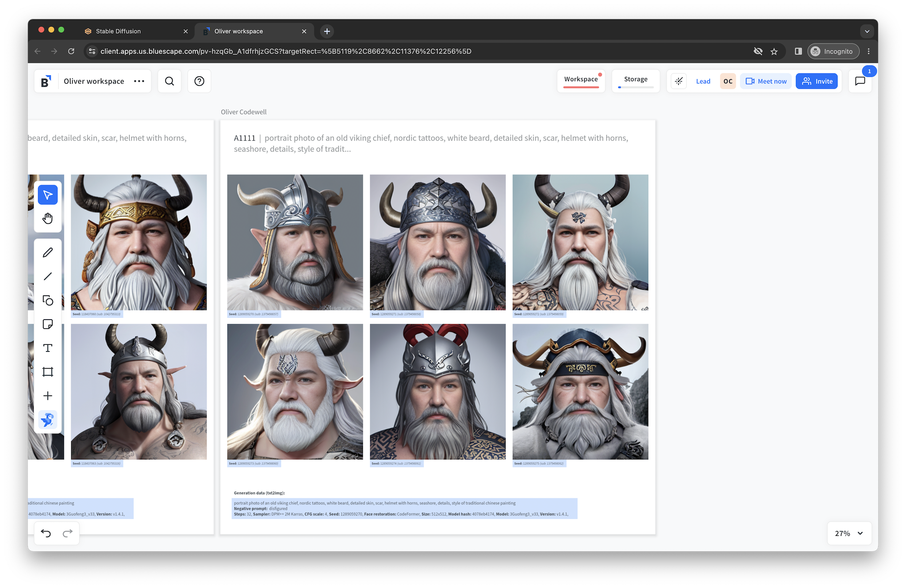Image resolution: width=906 pixels, height=588 pixels.
Task: Select the Canvas frame tool
Action: click(x=48, y=372)
